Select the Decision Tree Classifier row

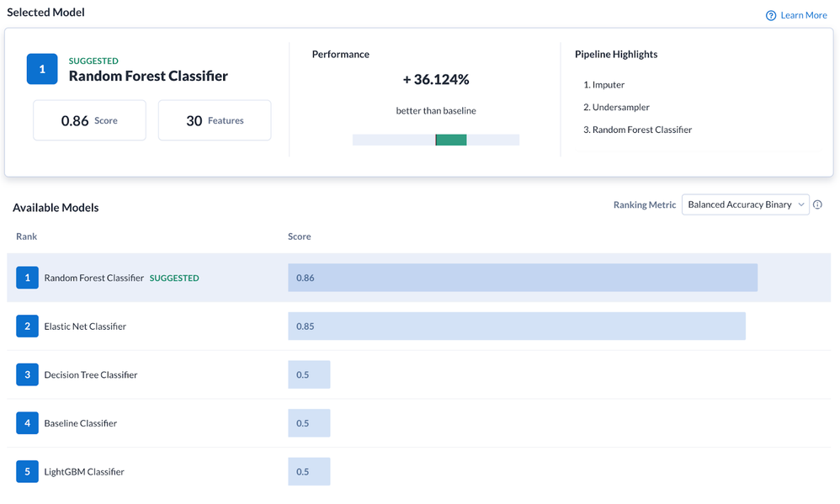pos(91,374)
